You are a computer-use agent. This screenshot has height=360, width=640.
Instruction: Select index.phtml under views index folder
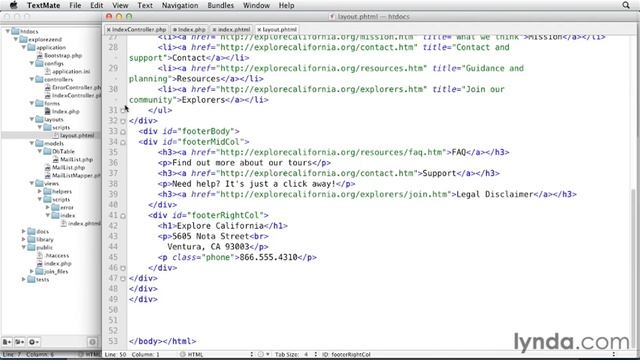tap(84, 224)
